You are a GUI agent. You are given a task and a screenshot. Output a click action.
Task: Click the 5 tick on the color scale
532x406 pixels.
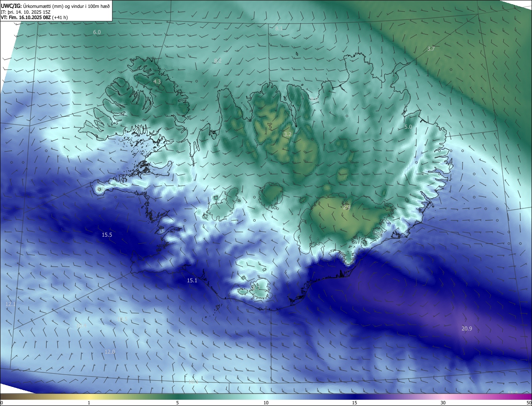pos(177,403)
